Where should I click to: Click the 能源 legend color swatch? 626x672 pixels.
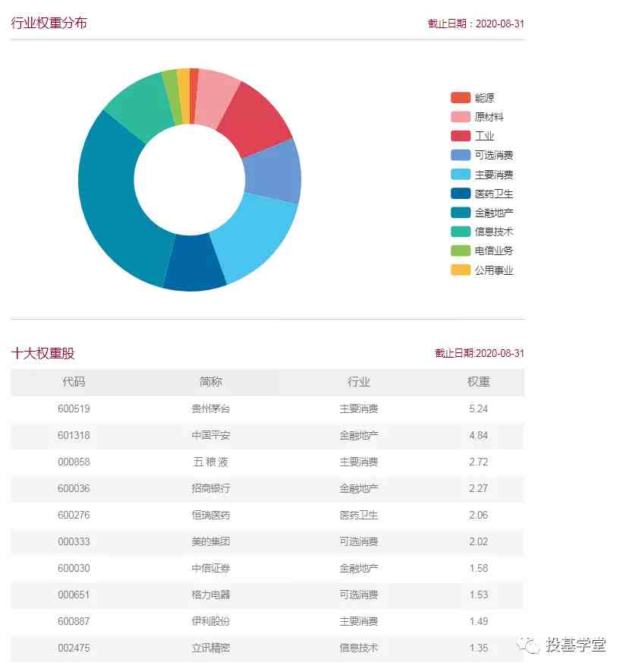point(461,98)
